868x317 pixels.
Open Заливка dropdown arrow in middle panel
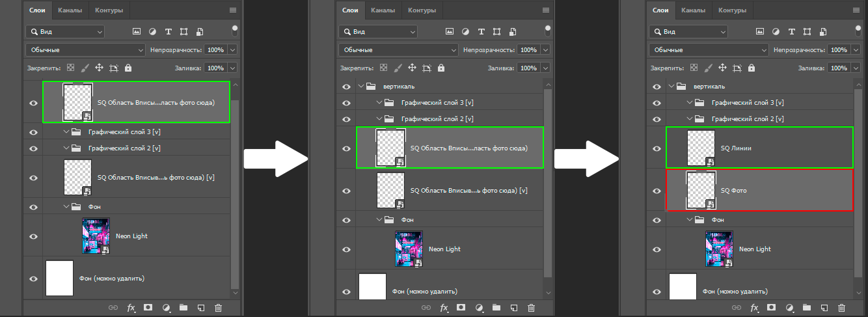point(545,68)
